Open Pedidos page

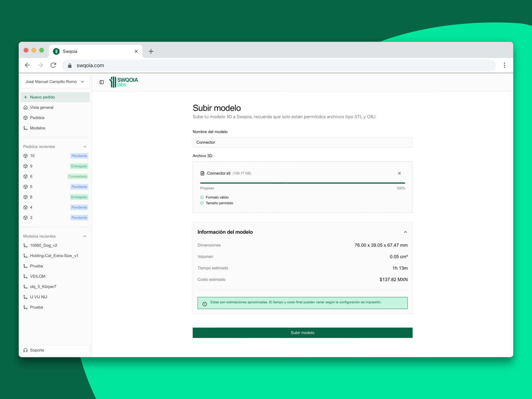click(55, 118)
